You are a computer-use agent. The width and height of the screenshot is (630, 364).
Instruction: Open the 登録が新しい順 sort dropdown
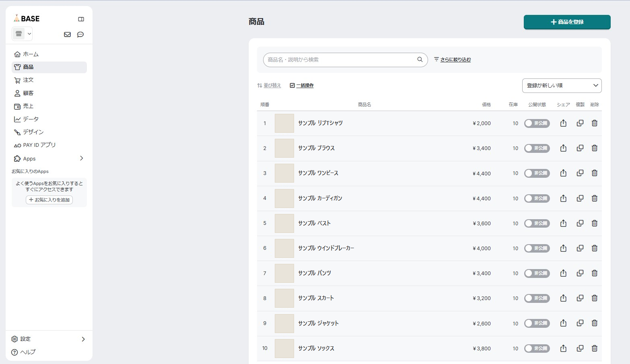[562, 86]
